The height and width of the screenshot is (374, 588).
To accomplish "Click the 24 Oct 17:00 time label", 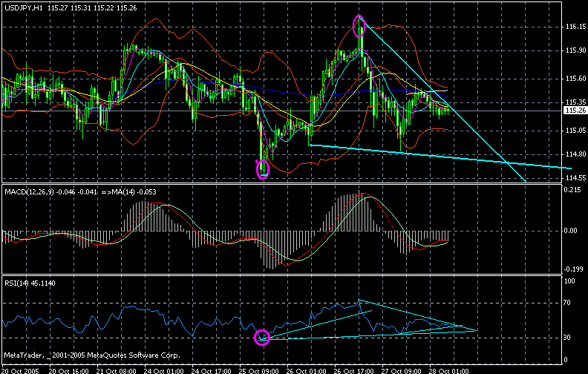I will (x=211, y=371).
